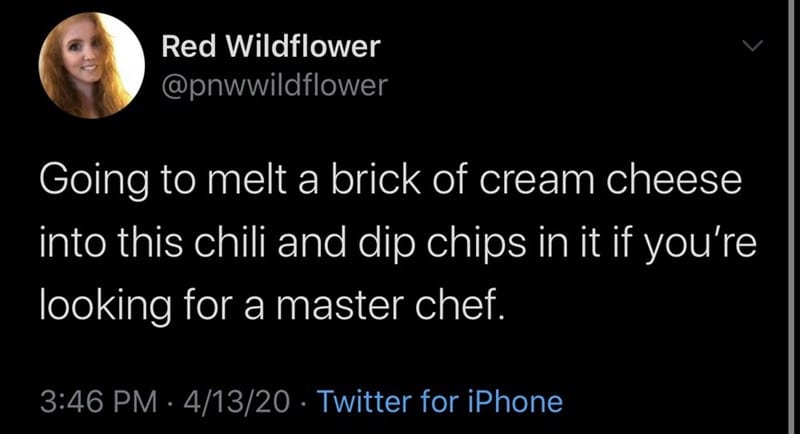Select the 4/13/20 tweet date
The width and height of the screenshot is (800, 434).
pyautogui.click(x=236, y=401)
